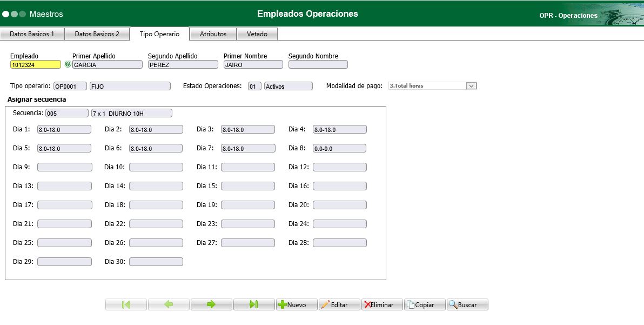Click the Asignar secuencia heading

coord(37,100)
